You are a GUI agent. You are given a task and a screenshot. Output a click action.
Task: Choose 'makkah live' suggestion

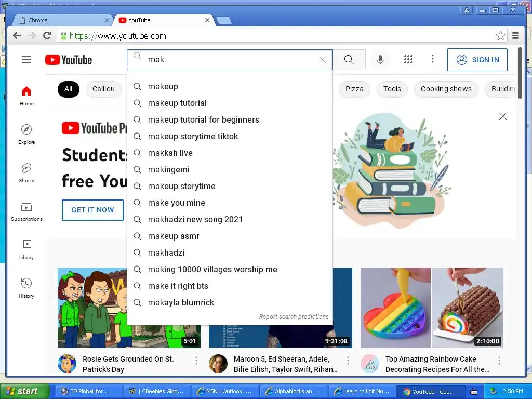(x=230, y=153)
